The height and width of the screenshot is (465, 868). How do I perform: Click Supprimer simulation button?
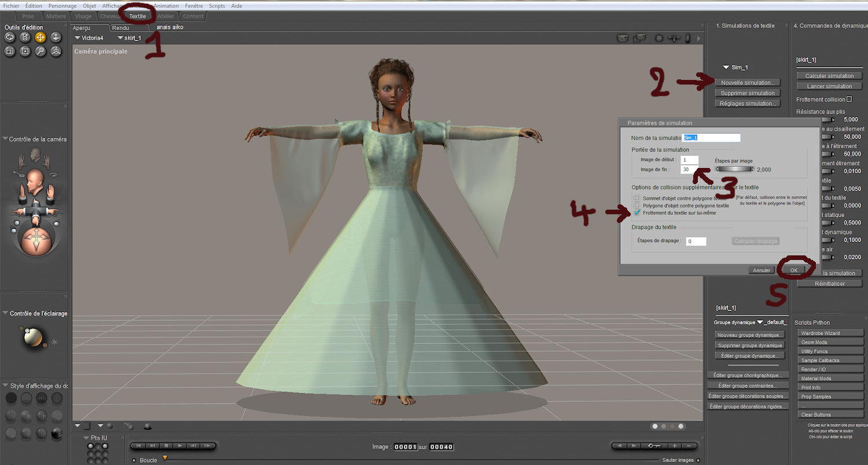click(747, 93)
